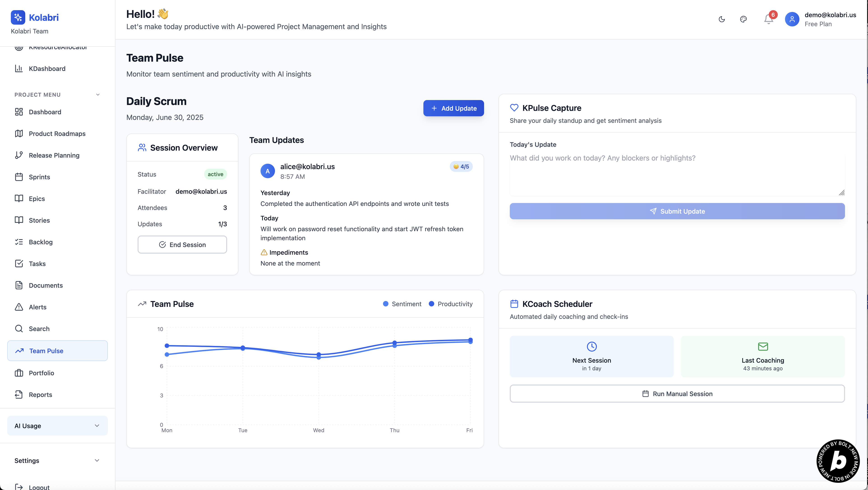Collapse the Project Menu section chevron
Screen dimensions: 868x490
point(98,95)
